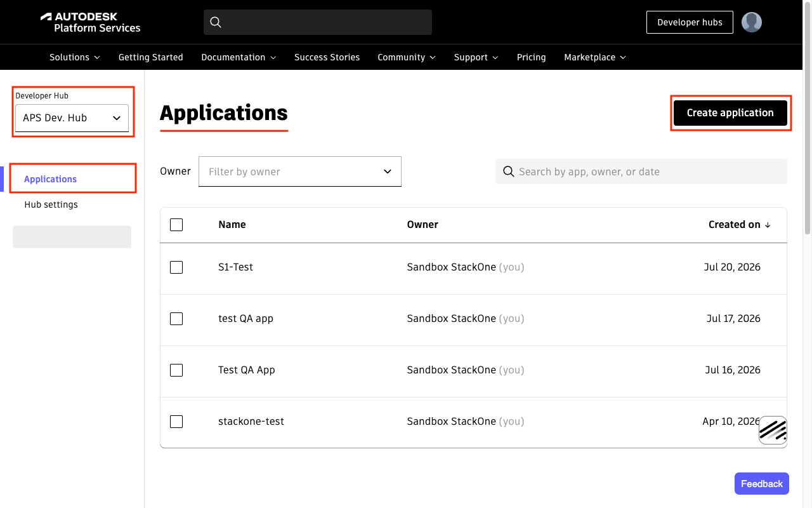The width and height of the screenshot is (812, 508).
Task: Click Sandbox StackOne owner in S1-Test row
Action: click(x=452, y=267)
